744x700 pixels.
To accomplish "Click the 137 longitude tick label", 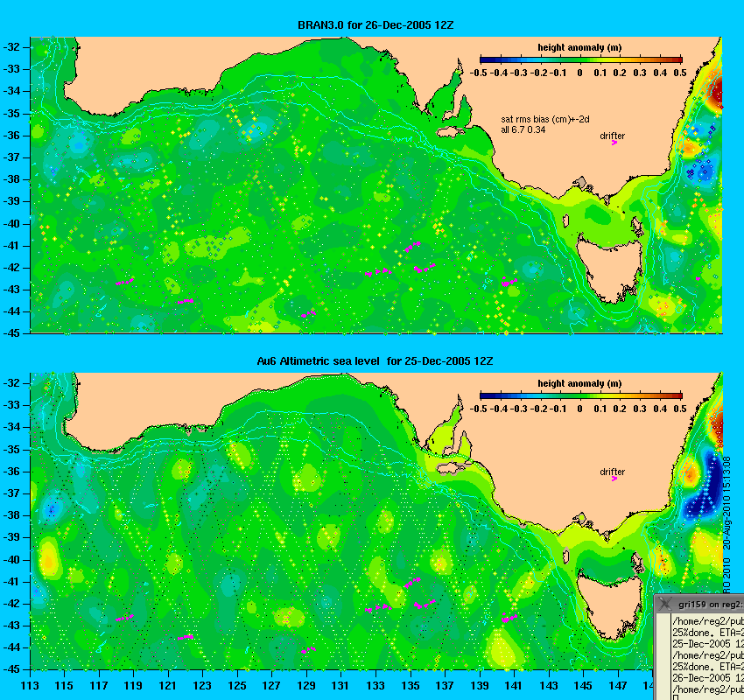I will pos(445,686).
